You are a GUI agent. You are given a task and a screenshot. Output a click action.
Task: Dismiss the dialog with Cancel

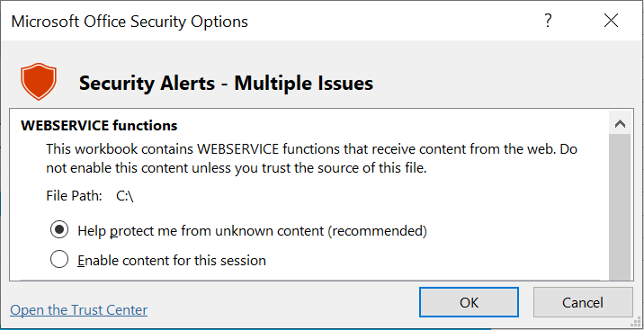(583, 302)
